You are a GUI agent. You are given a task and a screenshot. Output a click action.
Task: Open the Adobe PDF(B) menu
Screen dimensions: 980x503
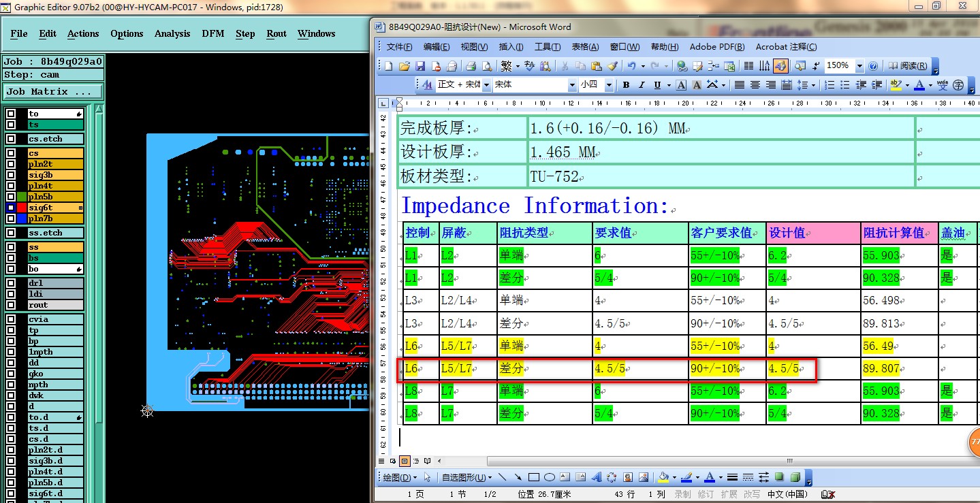point(717,47)
